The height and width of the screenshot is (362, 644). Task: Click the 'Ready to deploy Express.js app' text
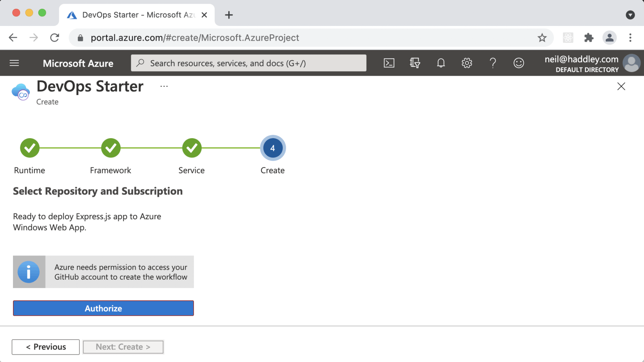pyautogui.click(x=87, y=222)
